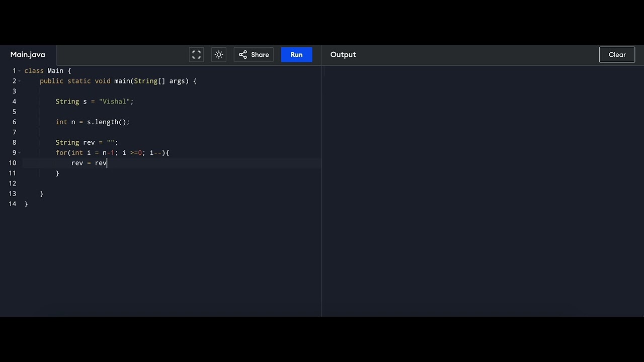This screenshot has width=644, height=362.
Task: Click the for loop header on line 9
Action: click(113, 153)
